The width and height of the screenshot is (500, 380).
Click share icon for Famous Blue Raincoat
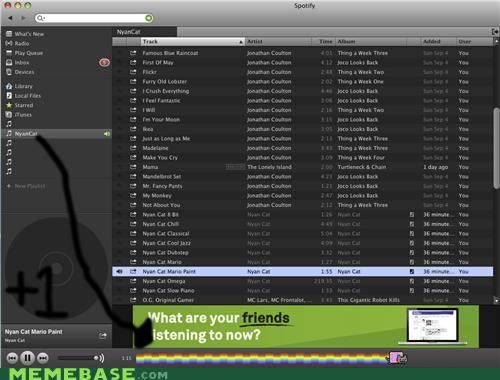point(133,53)
